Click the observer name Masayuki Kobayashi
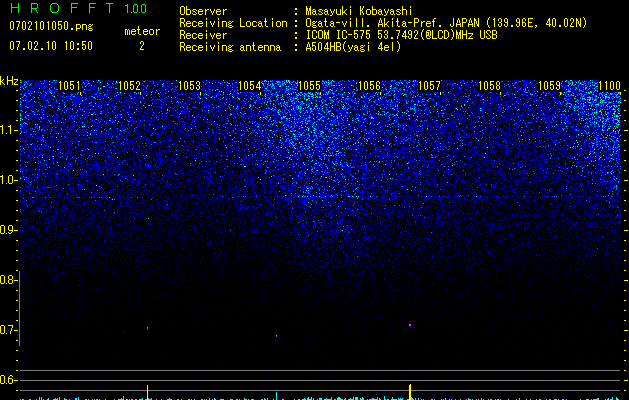 (359, 11)
